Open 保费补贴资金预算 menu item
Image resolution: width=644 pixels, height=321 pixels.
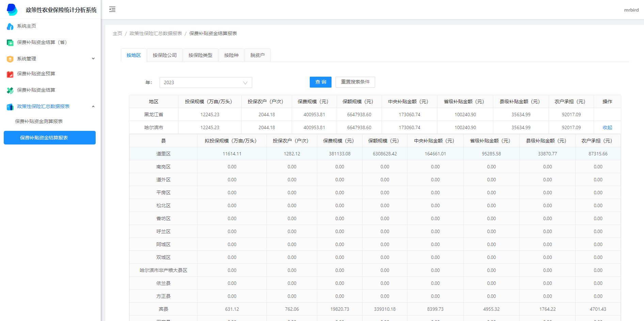coord(36,74)
